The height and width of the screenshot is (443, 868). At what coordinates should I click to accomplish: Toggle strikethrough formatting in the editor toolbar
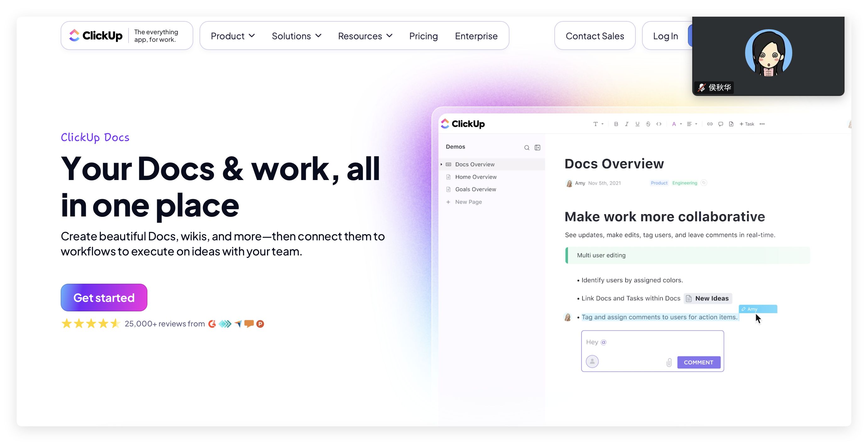(x=648, y=124)
